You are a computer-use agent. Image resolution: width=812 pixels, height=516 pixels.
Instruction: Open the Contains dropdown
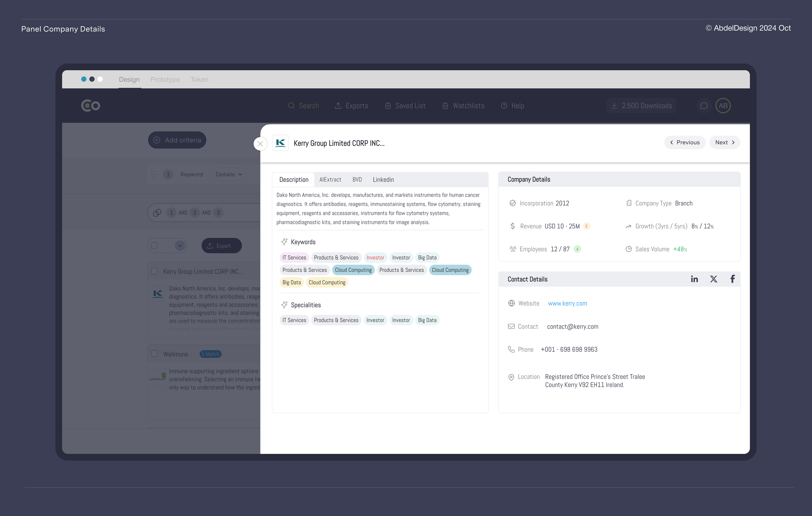coord(229,174)
